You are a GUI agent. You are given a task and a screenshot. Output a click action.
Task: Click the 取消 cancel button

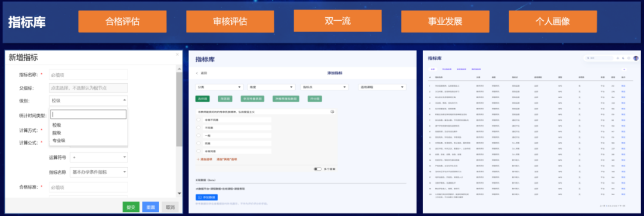click(x=170, y=207)
